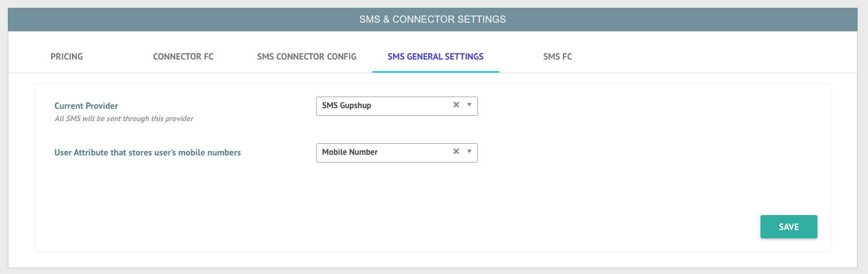Screen dimensions: 868x274
Task: Click the blue underline beneath the active tab
Action: tap(436, 71)
